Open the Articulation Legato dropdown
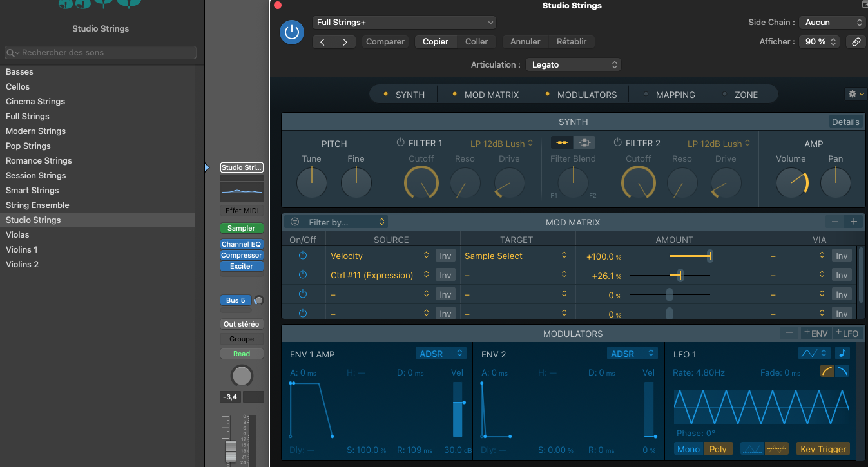Screen dimensions: 868x467 (573, 64)
